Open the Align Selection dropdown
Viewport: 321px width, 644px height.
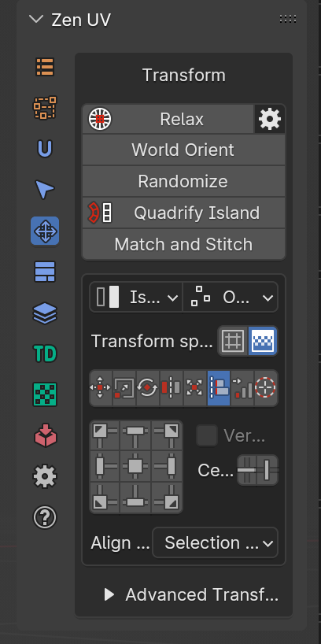point(215,542)
